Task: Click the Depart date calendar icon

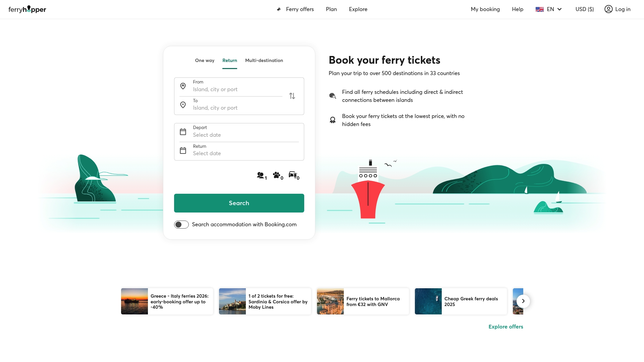Action: pos(183,132)
